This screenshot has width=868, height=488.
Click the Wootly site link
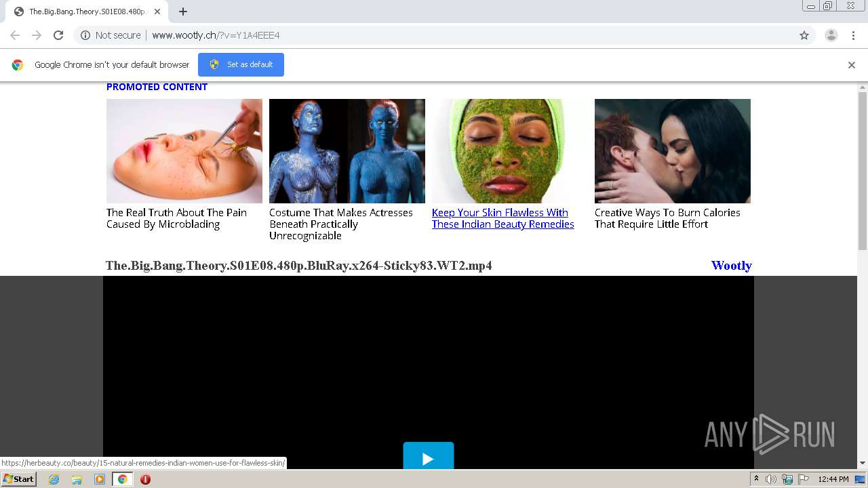point(731,266)
